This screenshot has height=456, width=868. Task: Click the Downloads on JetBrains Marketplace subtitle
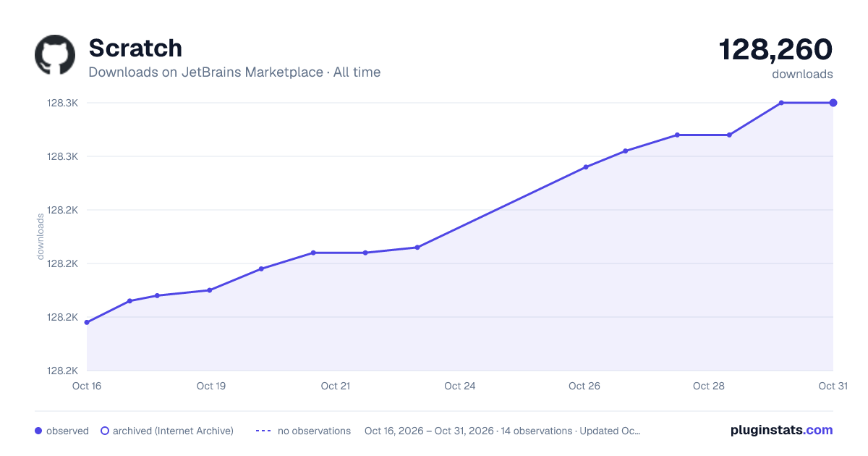pyautogui.click(x=234, y=72)
